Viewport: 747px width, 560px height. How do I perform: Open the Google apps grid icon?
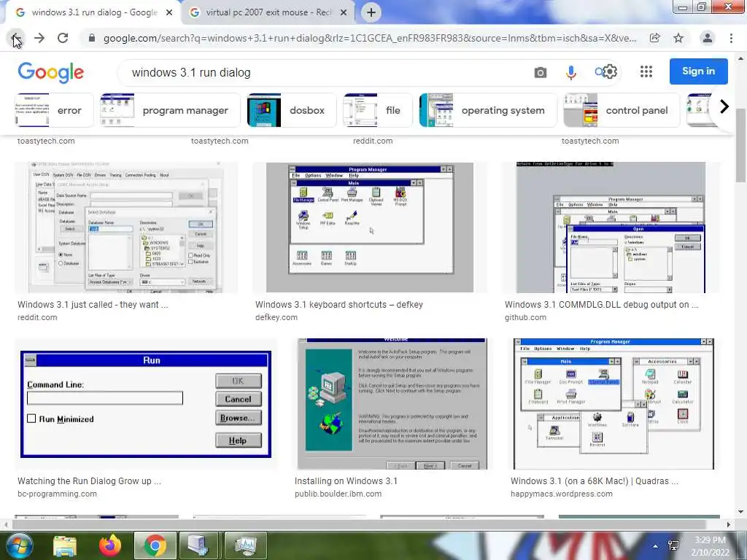pyautogui.click(x=646, y=71)
